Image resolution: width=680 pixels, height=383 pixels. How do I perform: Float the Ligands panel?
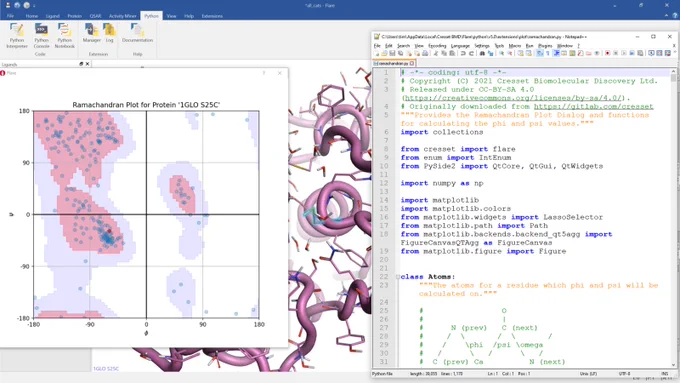coord(81,64)
